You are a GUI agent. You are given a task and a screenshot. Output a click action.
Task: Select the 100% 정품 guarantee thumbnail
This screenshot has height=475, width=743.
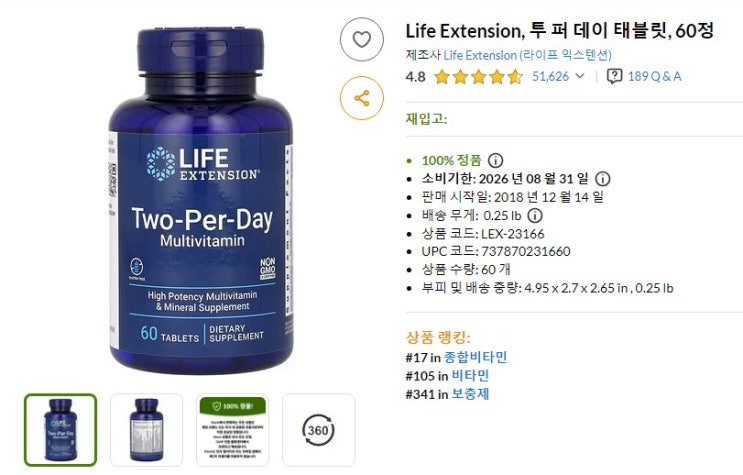pyautogui.click(x=233, y=430)
